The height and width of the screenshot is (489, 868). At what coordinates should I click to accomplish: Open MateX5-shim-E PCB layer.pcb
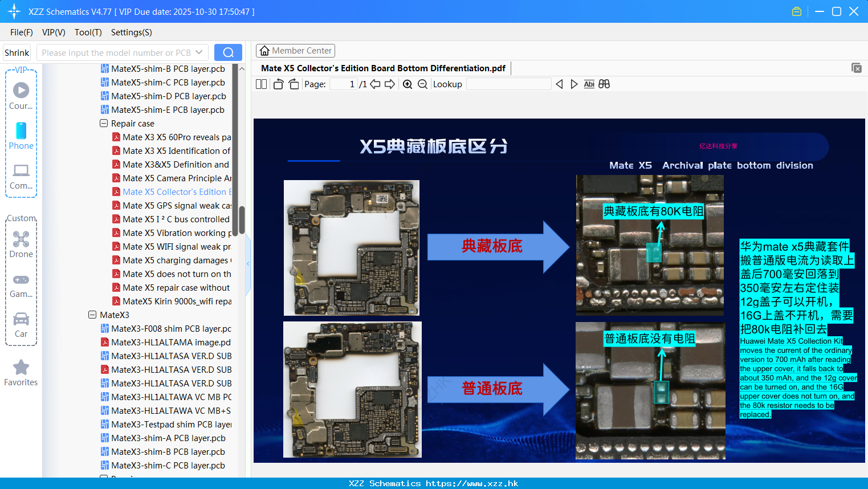[x=168, y=109]
